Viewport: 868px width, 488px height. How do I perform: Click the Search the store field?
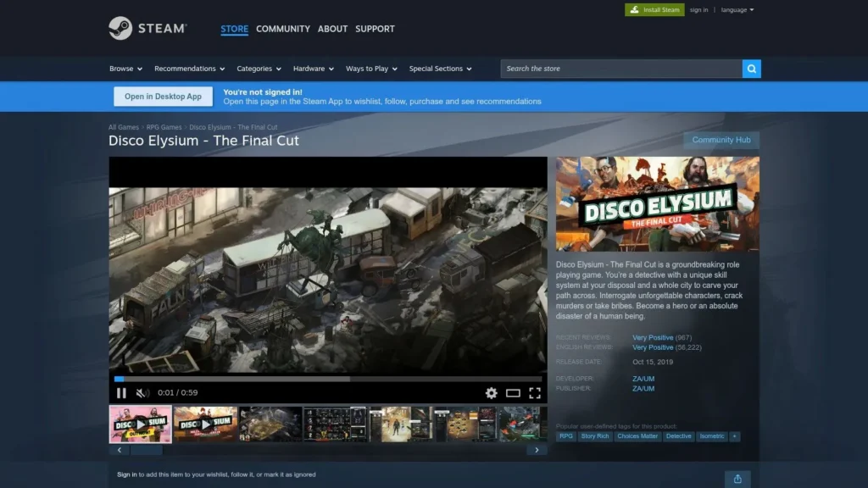click(x=621, y=69)
